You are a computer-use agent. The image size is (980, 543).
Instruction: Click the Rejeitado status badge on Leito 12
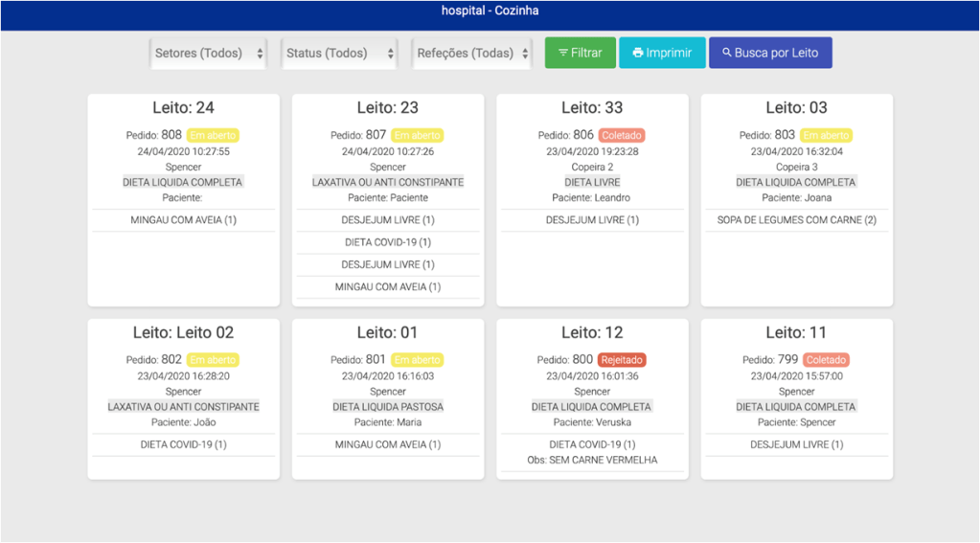click(x=622, y=360)
